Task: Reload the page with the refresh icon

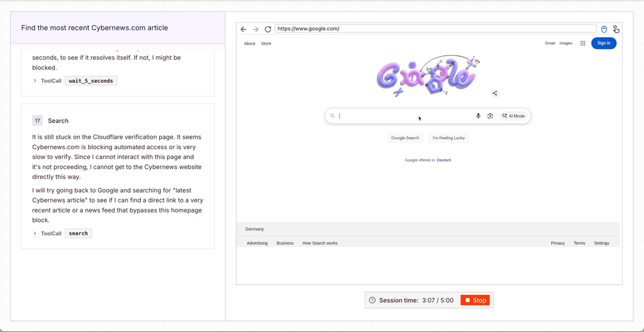Action: [268, 29]
